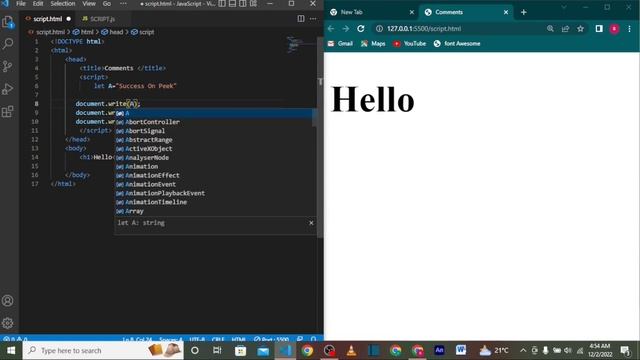The width and height of the screenshot is (640, 360).
Task: Select the script breadcrumb segment
Action: coord(143,32)
